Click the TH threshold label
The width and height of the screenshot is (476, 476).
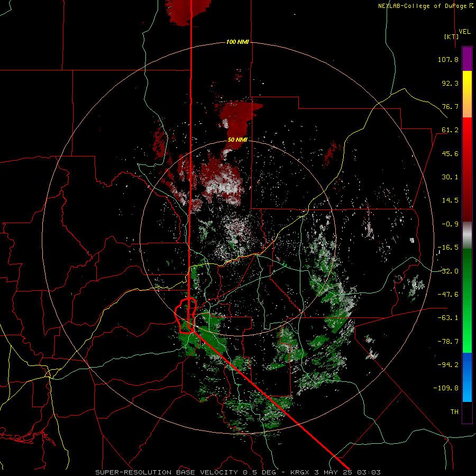[454, 412]
